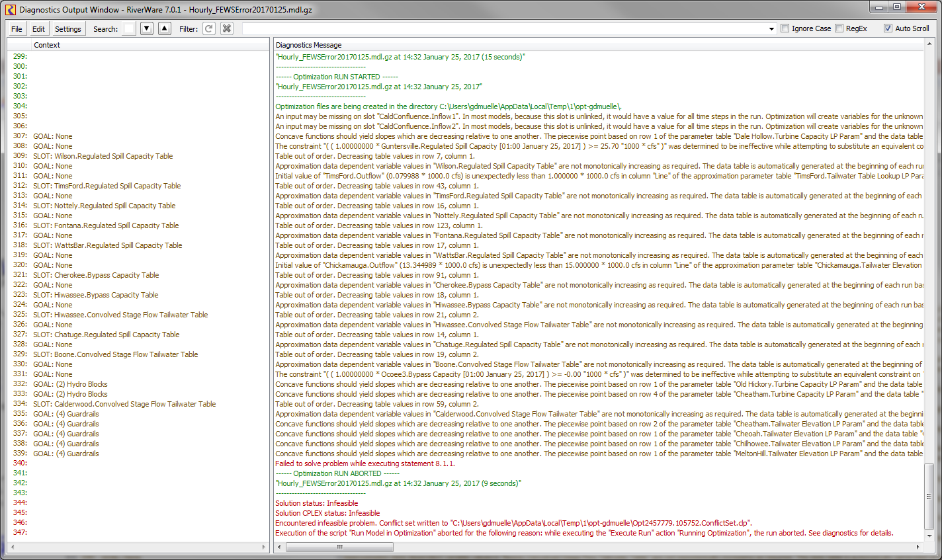
Task: Select SLOT: Calderwood.Convolved Stage Flow Tailwater Table
Action: [x=124, y=404]
